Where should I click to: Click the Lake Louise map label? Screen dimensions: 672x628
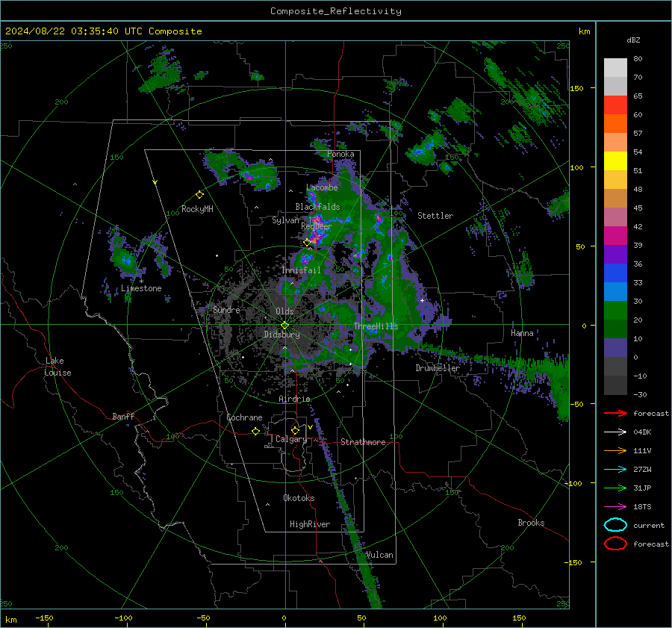[x=57, y=367]
